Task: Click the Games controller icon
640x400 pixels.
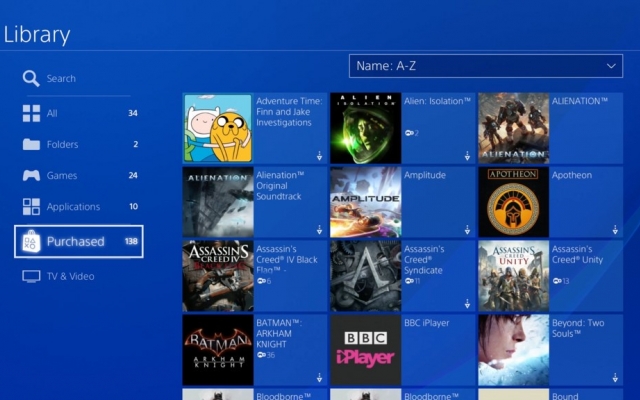Action: pos(31,176)
